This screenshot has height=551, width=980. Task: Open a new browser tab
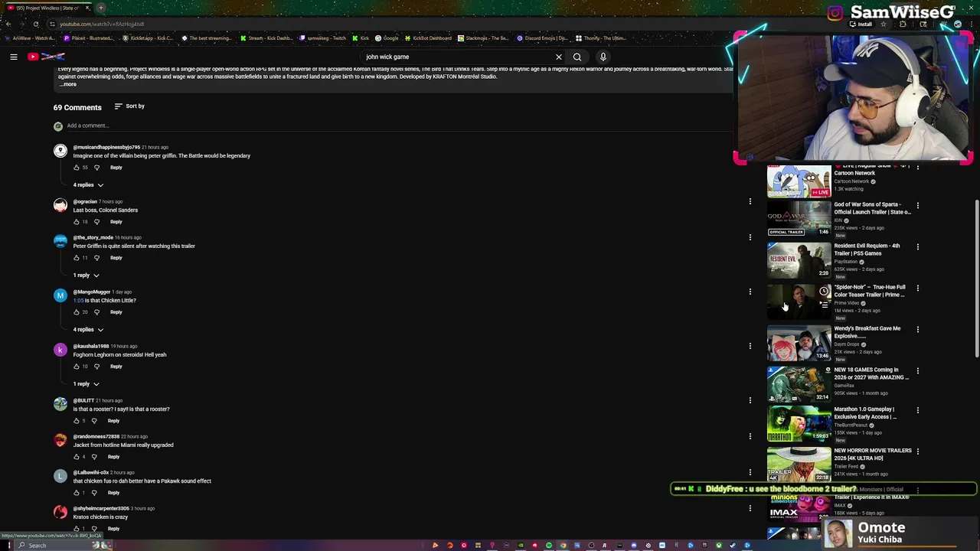click(x=100, y=8)
